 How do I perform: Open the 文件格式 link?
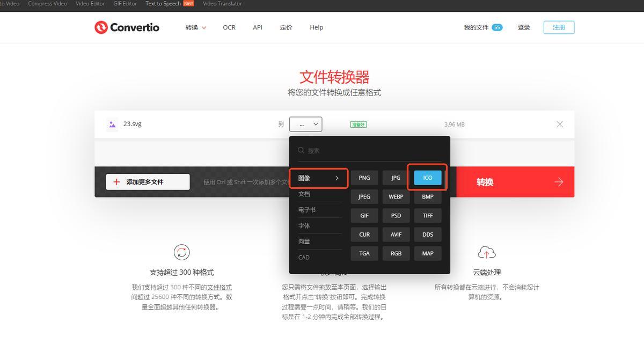[219, 287]
